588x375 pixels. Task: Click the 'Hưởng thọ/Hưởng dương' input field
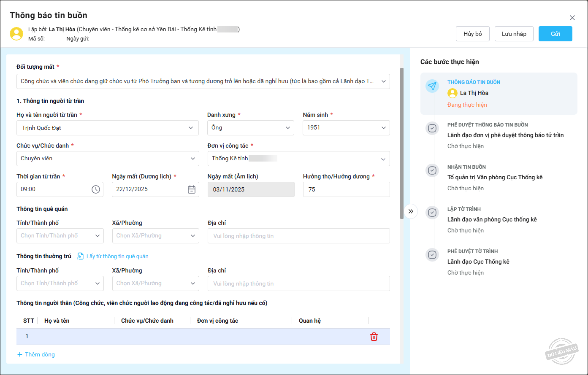click(x=346, y=189)
